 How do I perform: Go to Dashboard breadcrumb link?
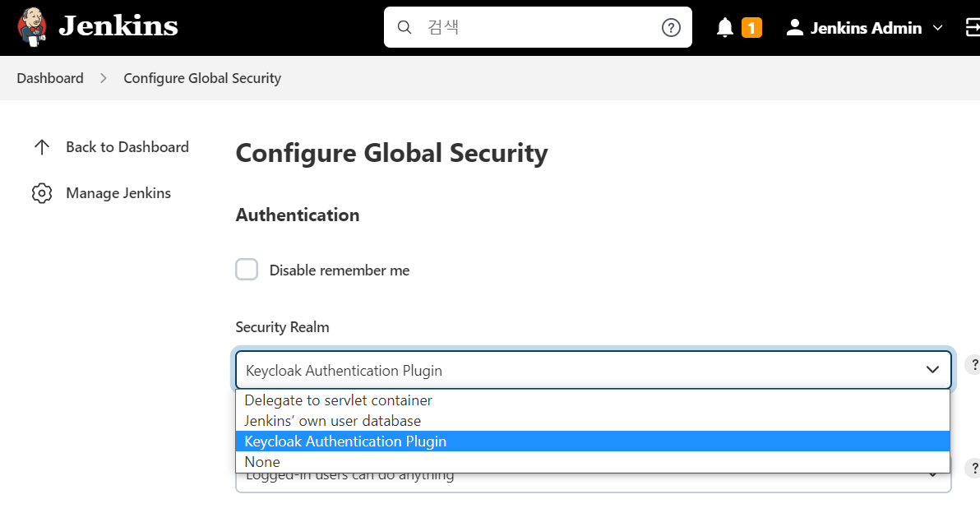coord(50,78)
